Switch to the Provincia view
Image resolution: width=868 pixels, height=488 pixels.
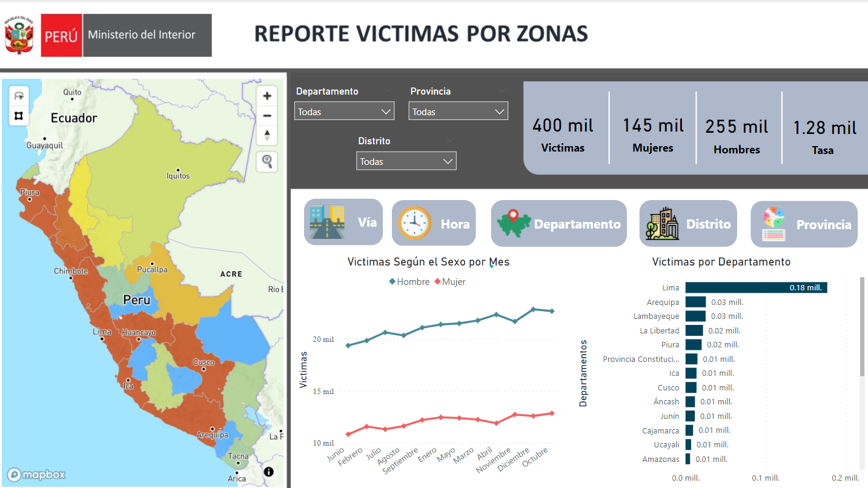804,224
